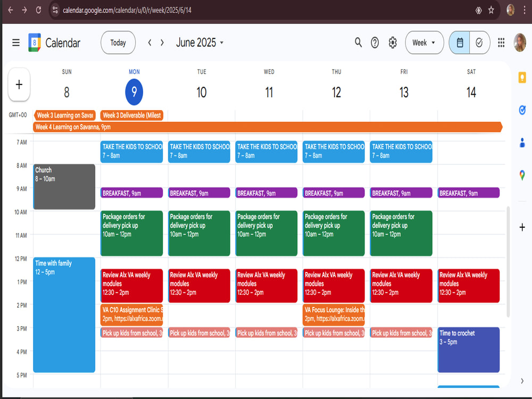Open Thursday Package orders for delivery event

[x=334, y=234]
